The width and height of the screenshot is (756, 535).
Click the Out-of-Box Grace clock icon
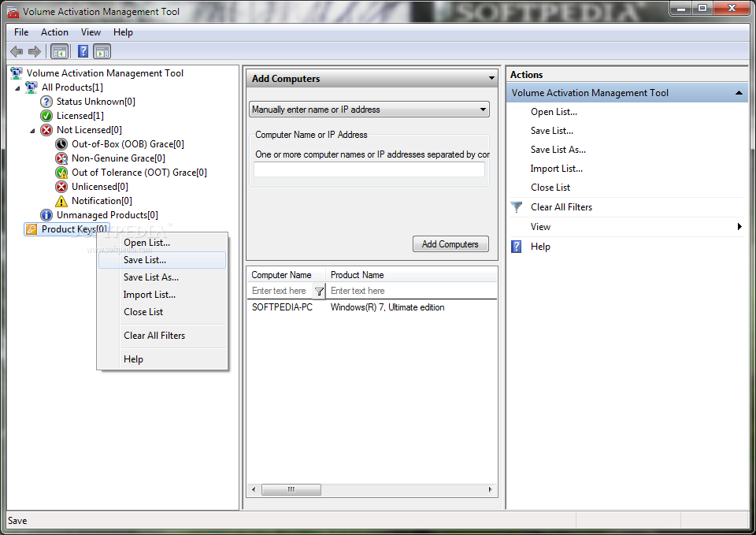coord(61,143)
